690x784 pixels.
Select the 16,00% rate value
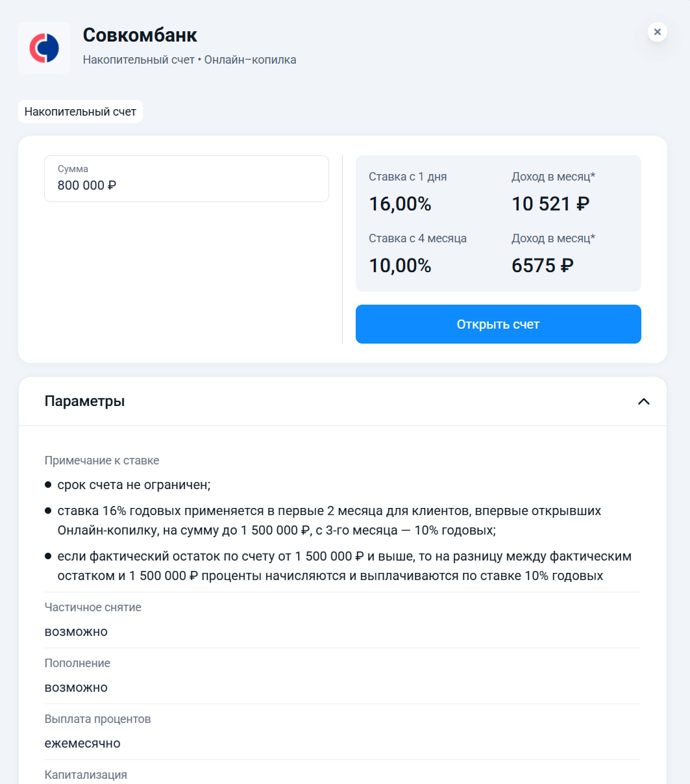coord(400,203)
